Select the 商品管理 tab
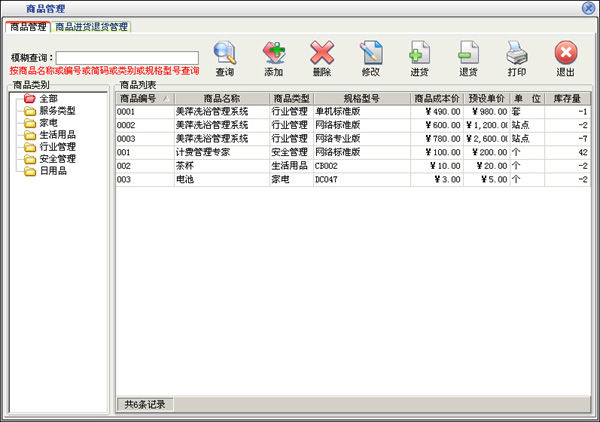600x422 pixels. point(28,27)
